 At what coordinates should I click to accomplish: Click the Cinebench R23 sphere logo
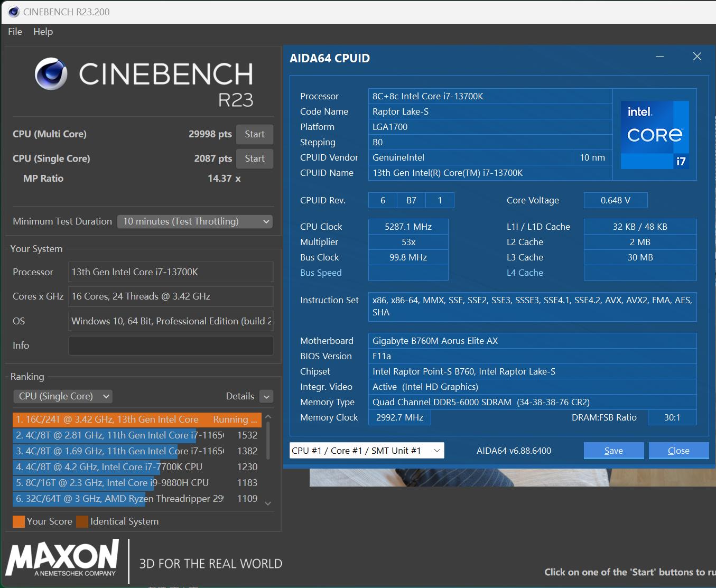coord(51,74)
